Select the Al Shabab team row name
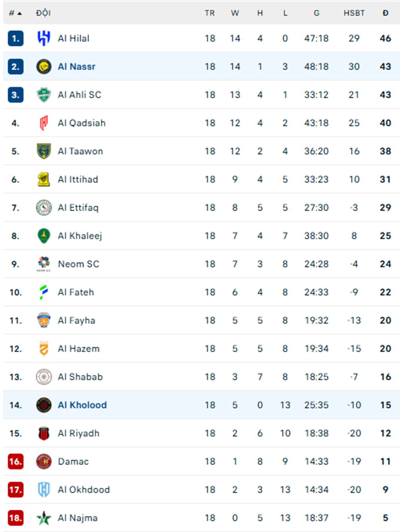The image size is (400, 532). point(80,377)
